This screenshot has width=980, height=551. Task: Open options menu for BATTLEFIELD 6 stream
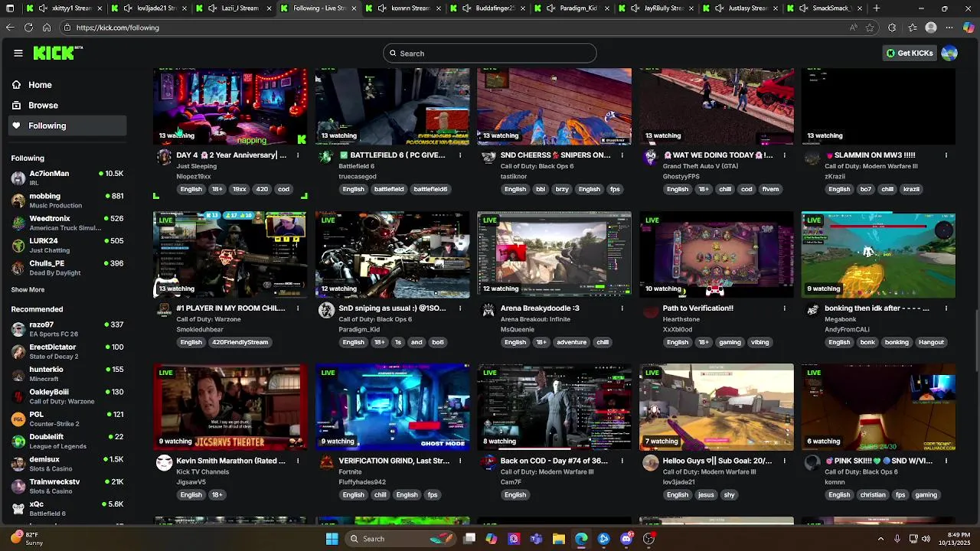[460, 155]
